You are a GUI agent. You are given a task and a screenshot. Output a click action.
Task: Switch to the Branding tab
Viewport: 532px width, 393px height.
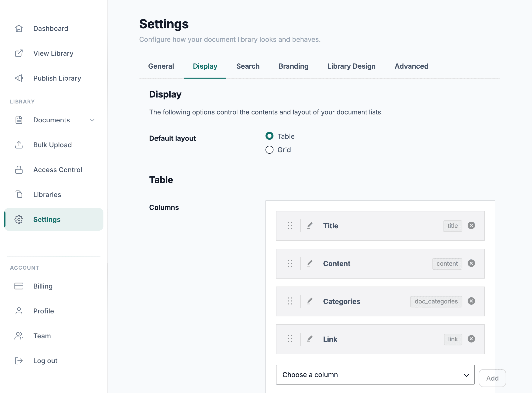point(293,66)
